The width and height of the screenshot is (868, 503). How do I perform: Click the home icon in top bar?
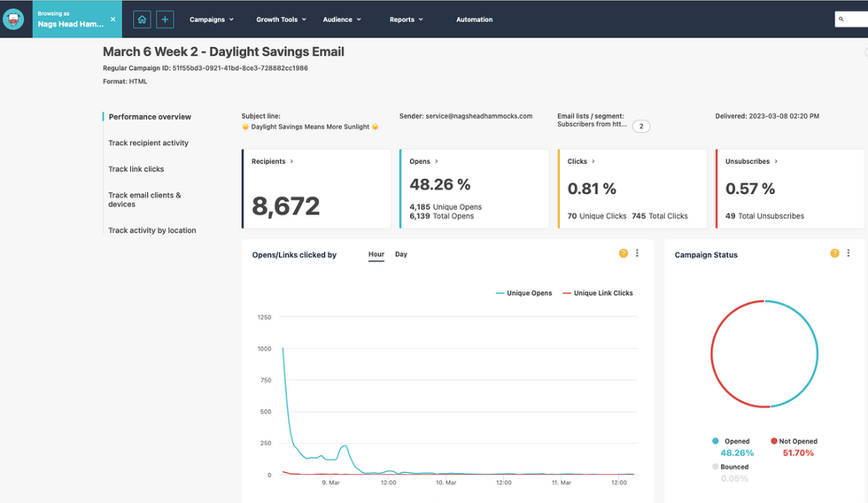click(142, 19)
